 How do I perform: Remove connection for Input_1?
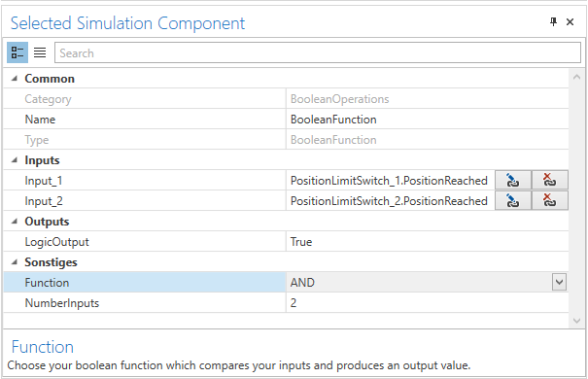(x=549, y=181)
